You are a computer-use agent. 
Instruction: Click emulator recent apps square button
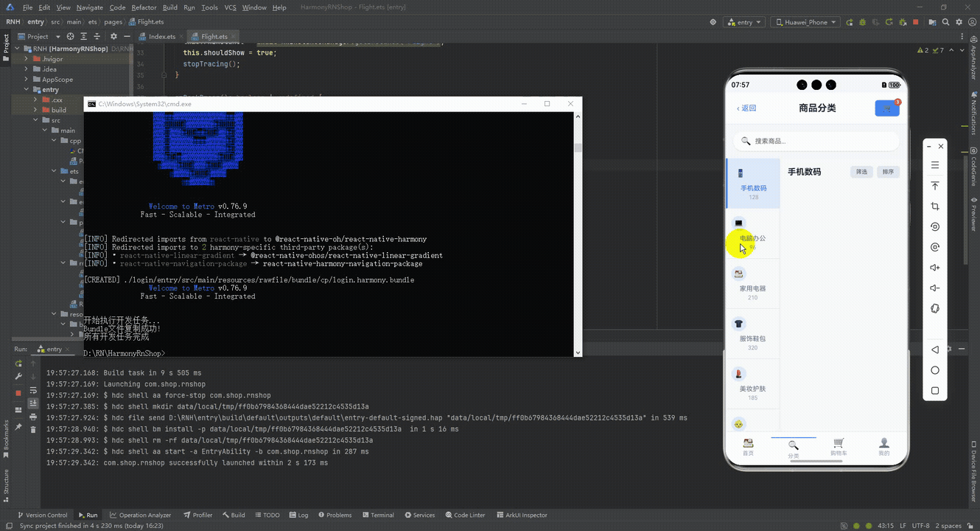(x=935, y=391)
